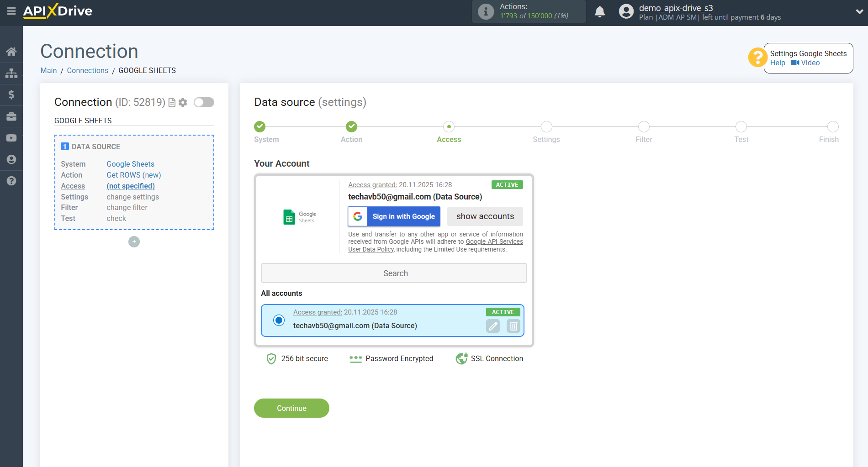Image resolution: width=868 pixels, height=467 pixels.
Task: Delete the techavb50 account via trash icon
Action: pyautogui.click(x=513, y=326)
